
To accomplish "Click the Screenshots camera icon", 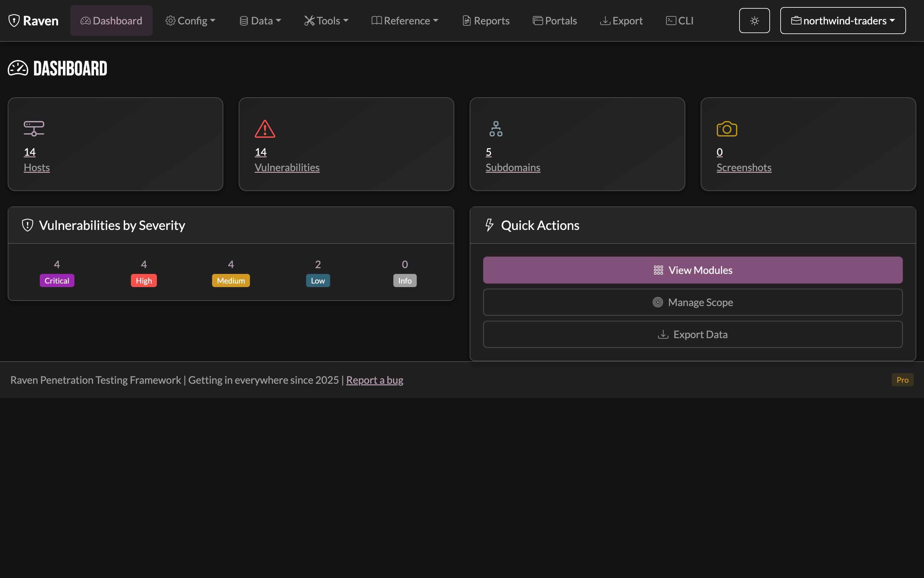I will pos(727,129).
